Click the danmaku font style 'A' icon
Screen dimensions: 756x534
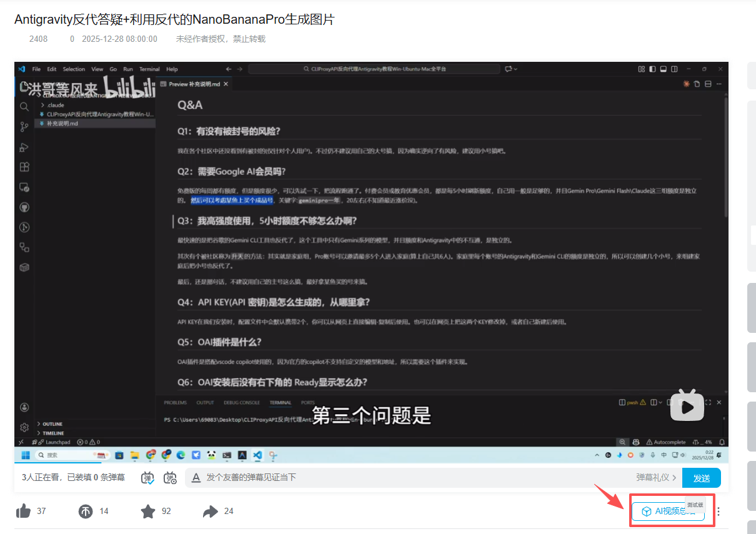[196, 478]
